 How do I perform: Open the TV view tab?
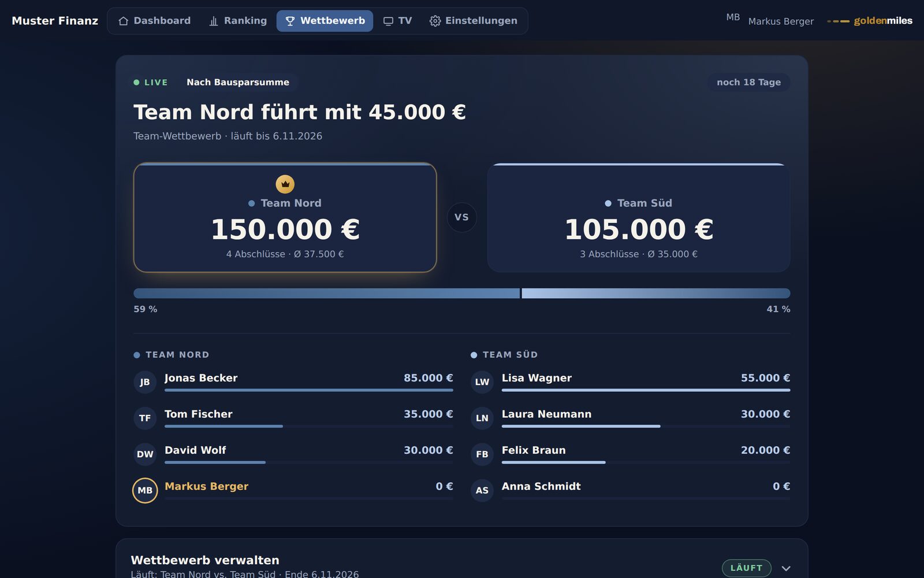click(x=397, y=21)
